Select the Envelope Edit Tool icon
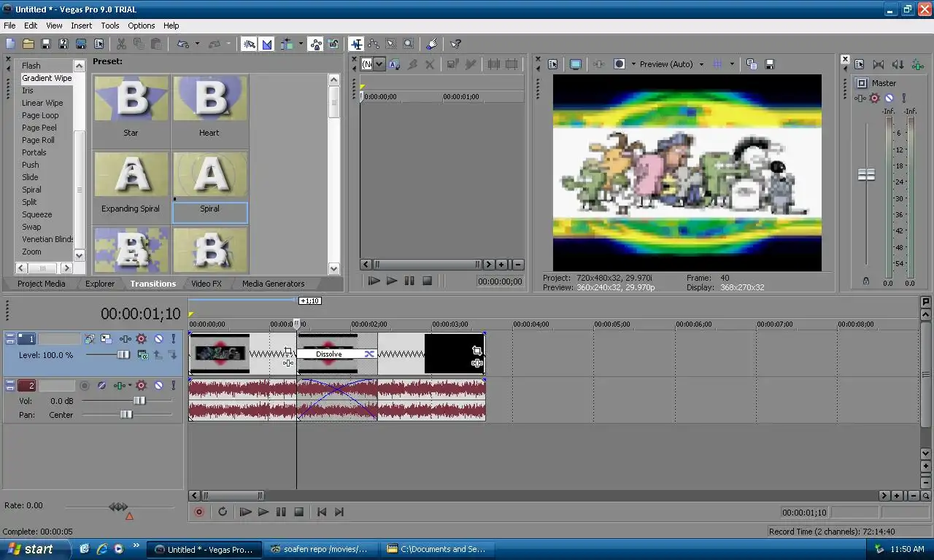The image size is (934, 560). (x=374, y=44)
